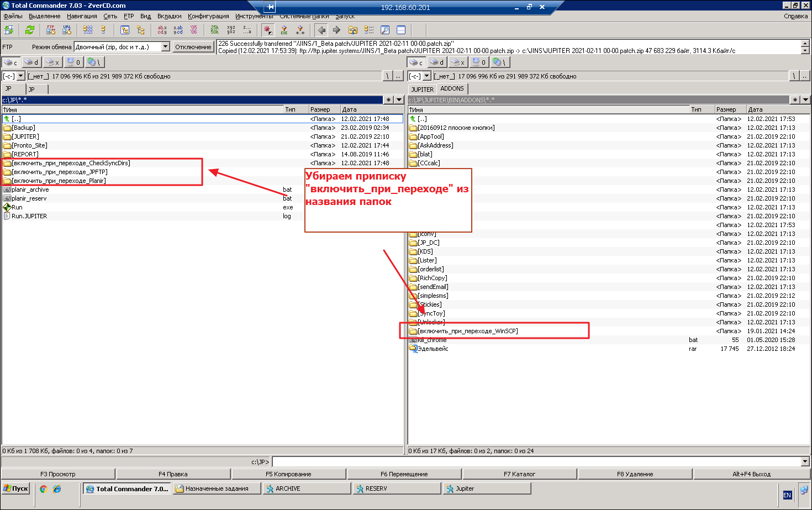Image resolution: width=812 pixels, height=510 pixels.
Task: Click the right panel favorites asterisk button
Action: tap(795, 100)
